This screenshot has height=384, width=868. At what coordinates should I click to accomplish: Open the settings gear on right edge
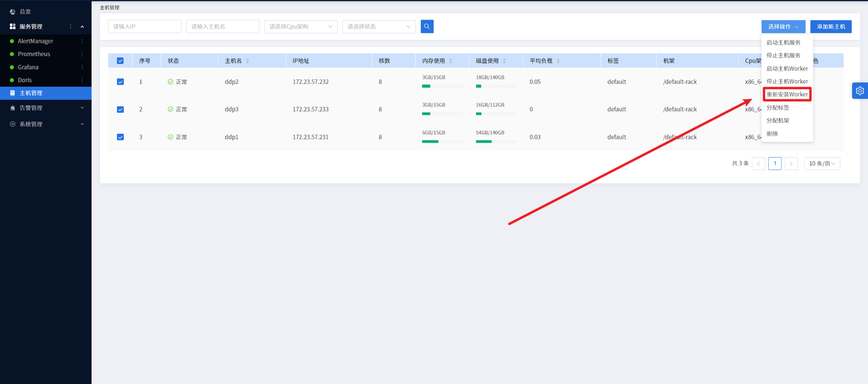tap(860, 91)
